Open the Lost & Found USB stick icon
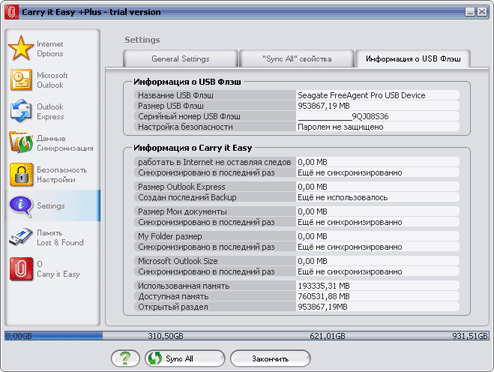The width and height of the screenshot is (494, 372). point(21,237)
